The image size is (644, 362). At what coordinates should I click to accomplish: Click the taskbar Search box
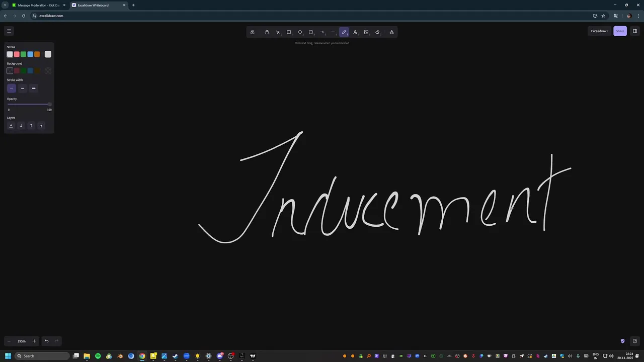(x=42, y=356)
